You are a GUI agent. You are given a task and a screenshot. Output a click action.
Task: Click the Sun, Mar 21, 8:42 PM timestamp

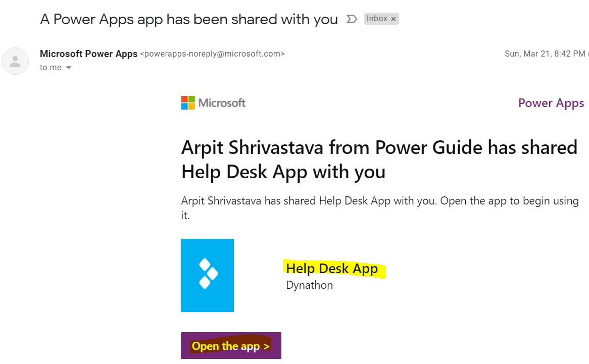(x=545, y=54)
